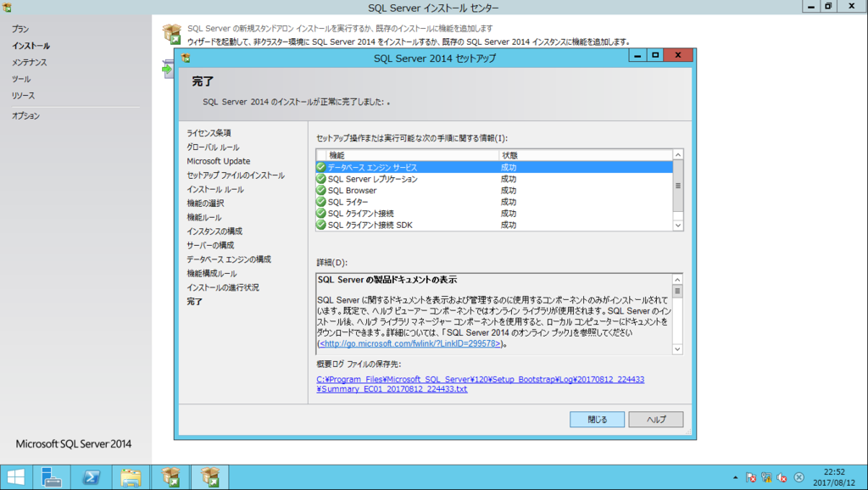
Task: Click success icon for SQL クライアント接続
Action: coord(321,213)
